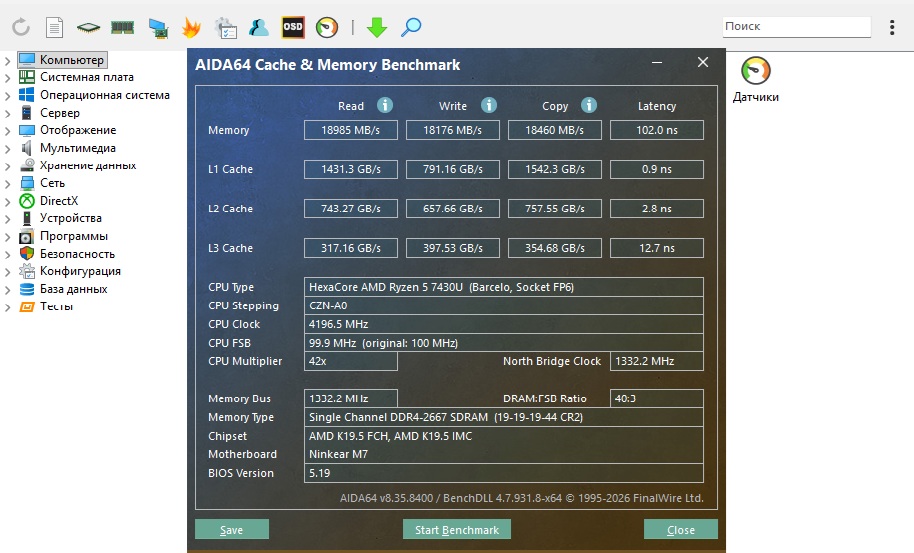Click the user profile toolbar icon
Viewport: 914px width, 553px height.
pyautogui.click(x=259, y=27)
